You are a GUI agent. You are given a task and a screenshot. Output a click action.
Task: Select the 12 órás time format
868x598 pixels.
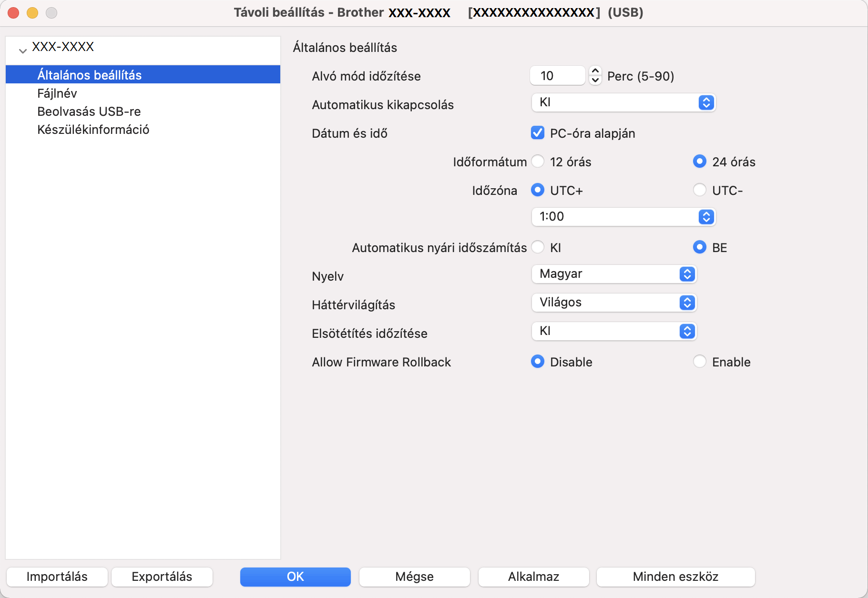click(538, 162)
